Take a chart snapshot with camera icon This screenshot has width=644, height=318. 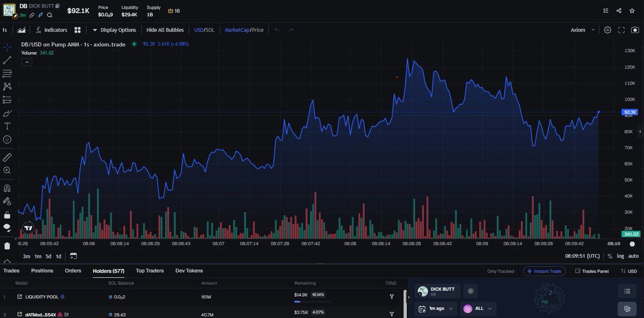tap(635, 30)
